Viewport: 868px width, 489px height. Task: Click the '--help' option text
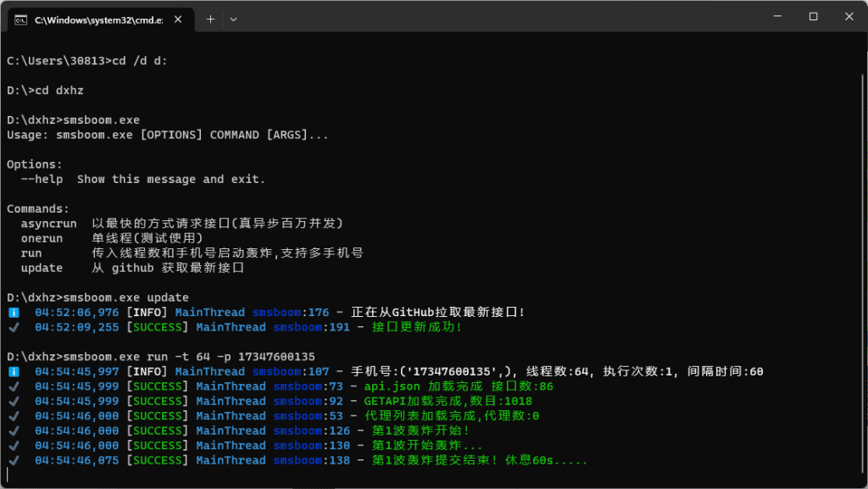pos(42,179)
